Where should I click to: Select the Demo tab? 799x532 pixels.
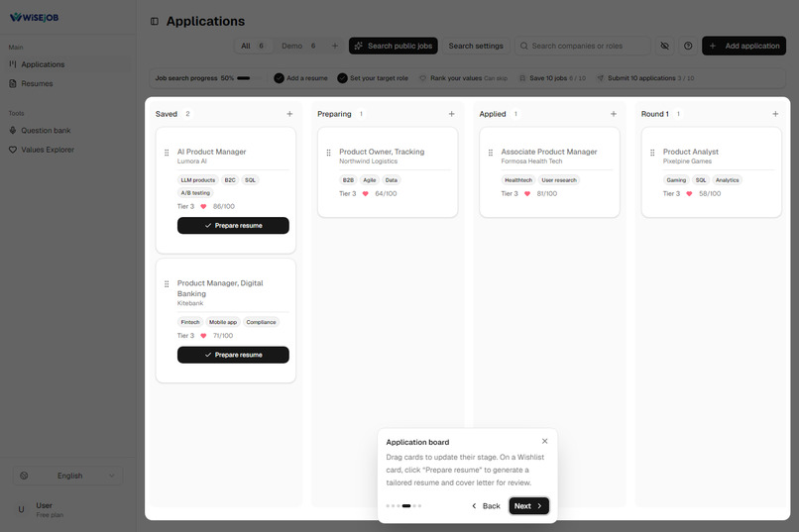coord(298,46)
